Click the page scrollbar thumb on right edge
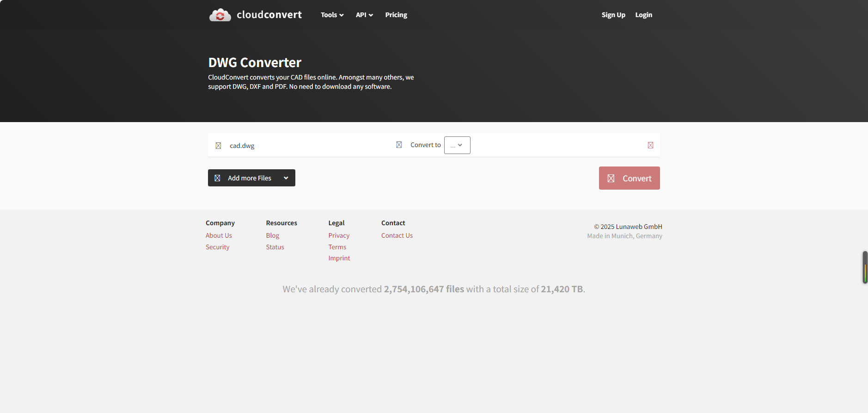The width and height of the screenshot is (868, 413). click(865, 267)
